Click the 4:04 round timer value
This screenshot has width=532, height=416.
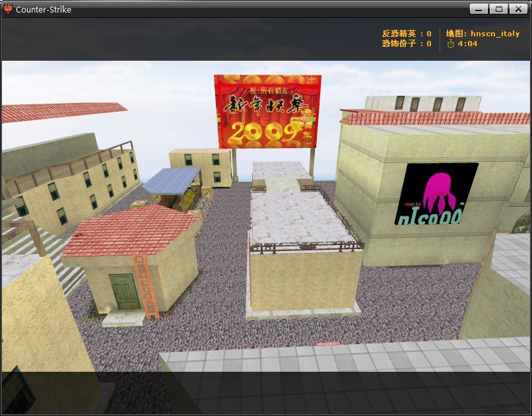tap(467, 44)
